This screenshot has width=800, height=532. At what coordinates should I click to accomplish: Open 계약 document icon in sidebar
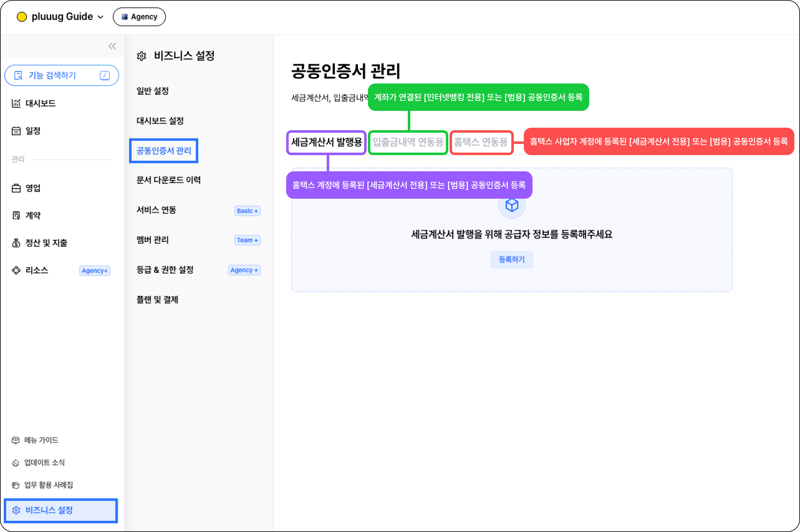click(16, 216)
